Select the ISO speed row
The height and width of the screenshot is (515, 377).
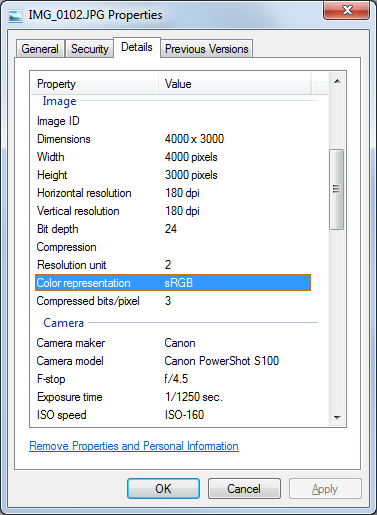173,415
